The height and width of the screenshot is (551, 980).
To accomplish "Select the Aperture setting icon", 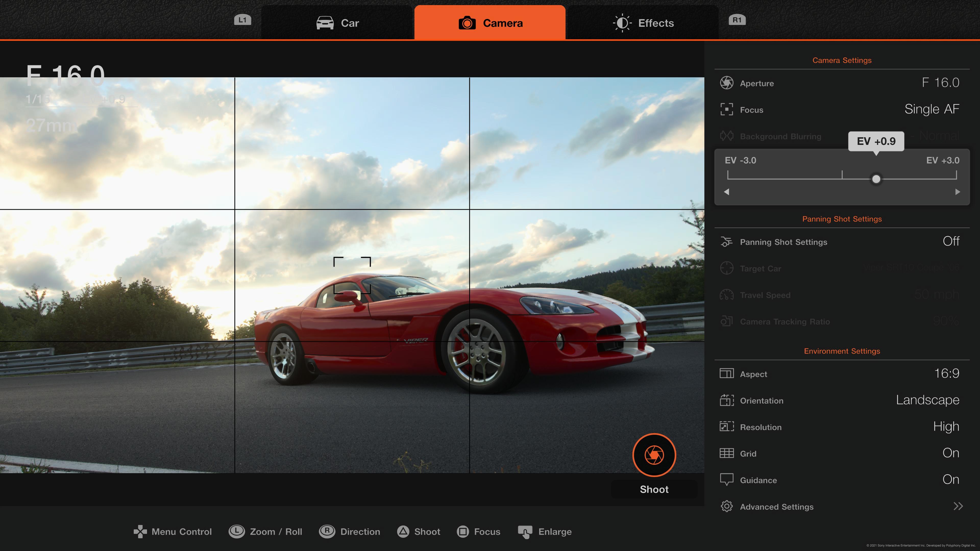I will (727, 83).
